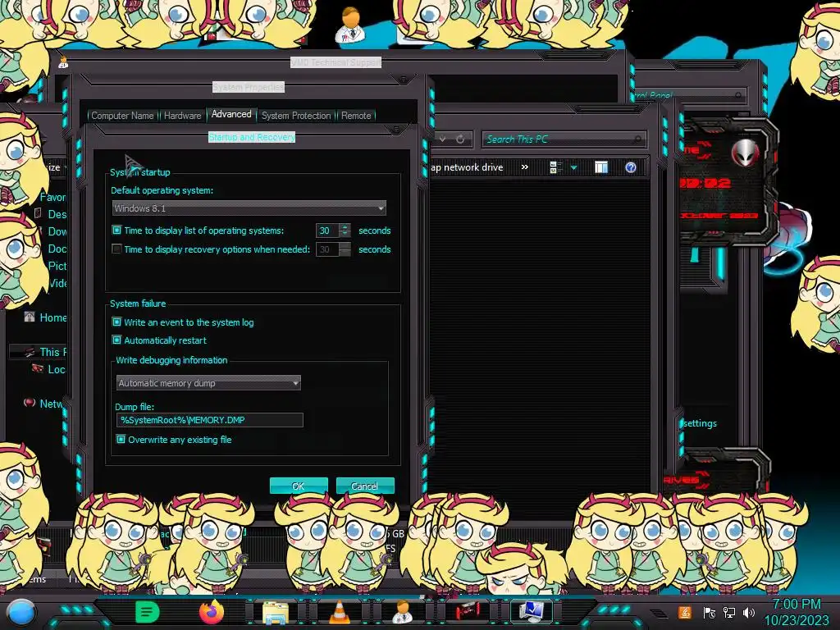Select Home in the navigation pane
This screenshot has width=840, height=630.
pyautogui.click(x=52, y=317)
